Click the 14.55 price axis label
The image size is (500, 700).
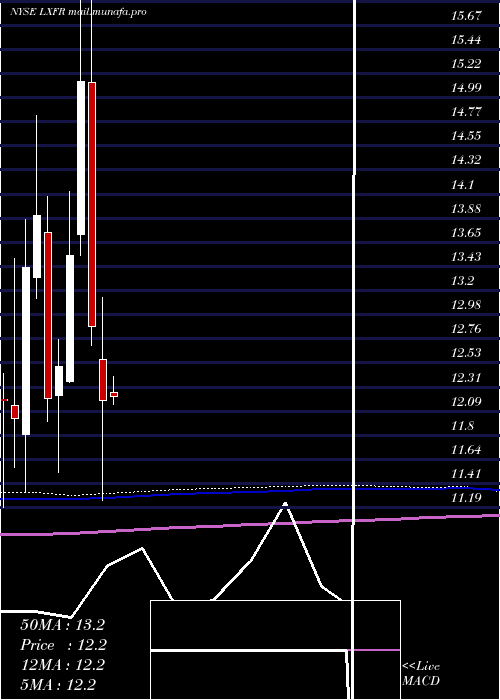click(466, 136)
